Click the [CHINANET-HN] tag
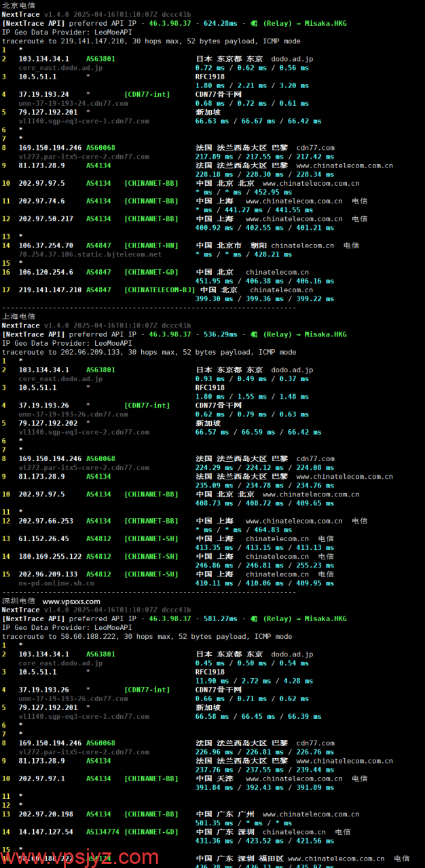The image size is (425, 868). [151, 245]
